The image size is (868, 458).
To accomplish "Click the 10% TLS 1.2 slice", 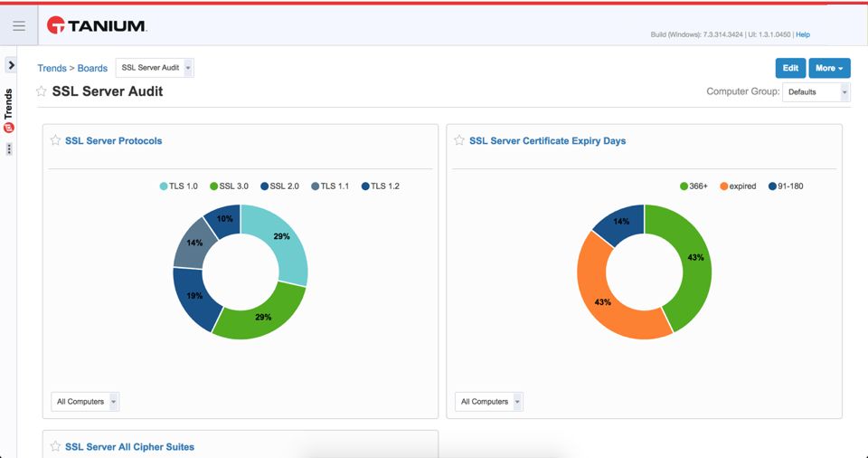I will click(x=225, y=220).
